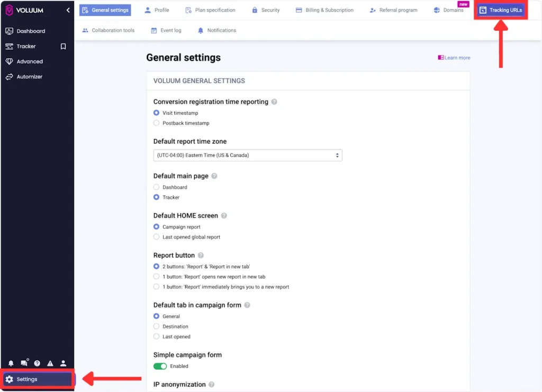This screenshot has width=542, height=392.
Task: Open notifications bell in sidebar footer
Action: pyautogui.click(x=11, y=363)
